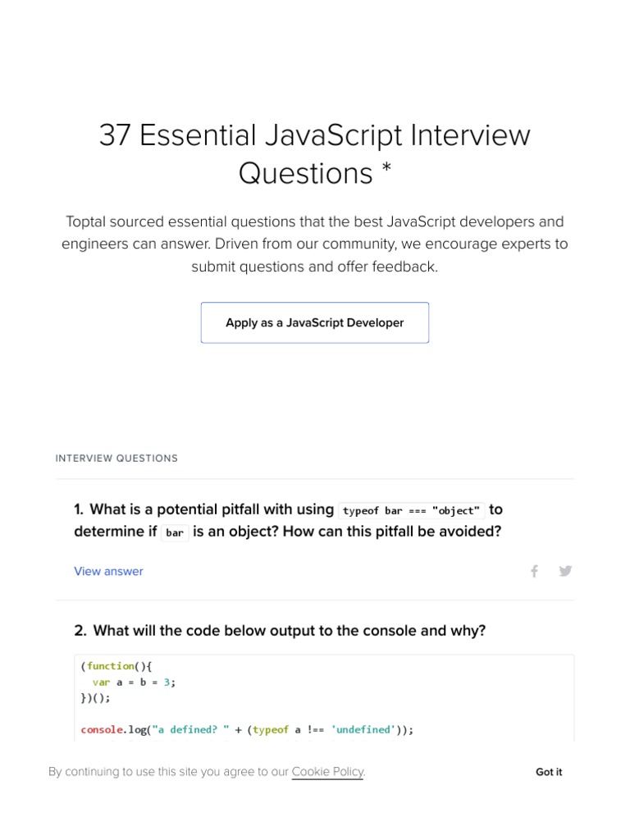Expand View answer for question 1
This screenshot has width=630, height=840.
108,571
